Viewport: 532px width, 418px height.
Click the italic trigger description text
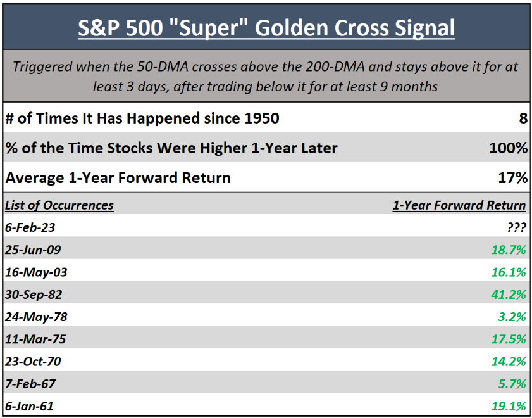pos(266,75)
